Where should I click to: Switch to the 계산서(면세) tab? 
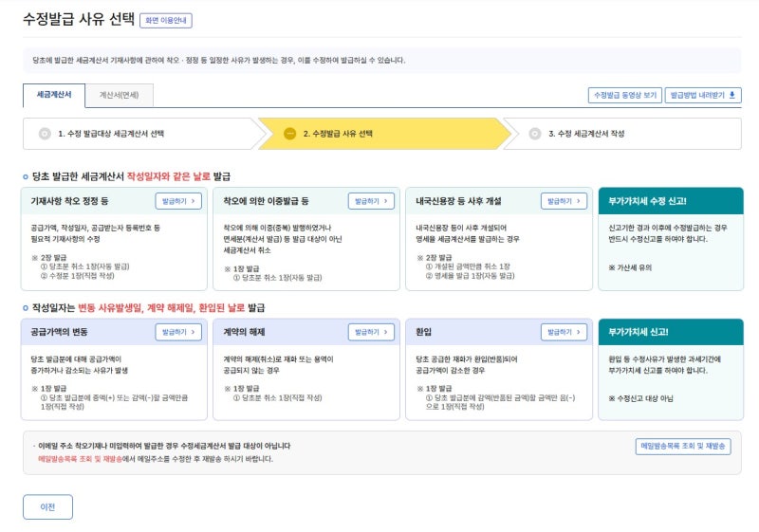120,95
